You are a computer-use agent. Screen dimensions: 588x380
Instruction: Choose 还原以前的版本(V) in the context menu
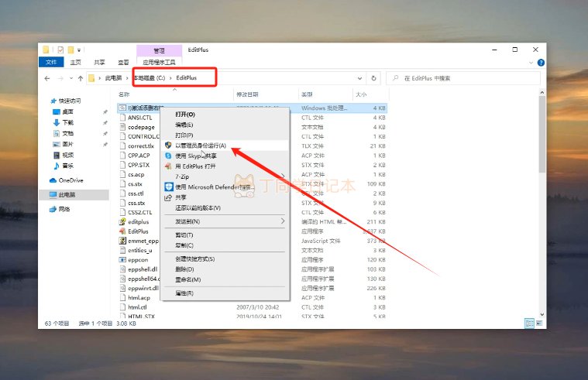(225, 207)
